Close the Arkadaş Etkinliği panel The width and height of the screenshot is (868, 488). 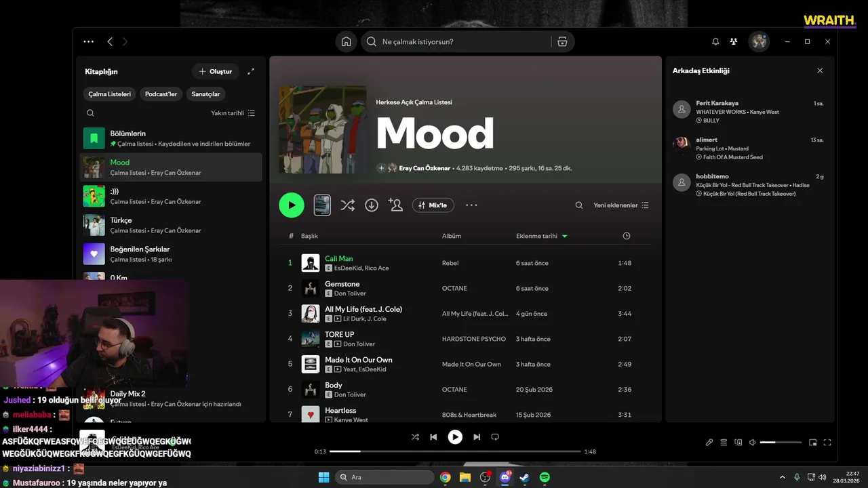pyautogui.click(x=820, y=70)
